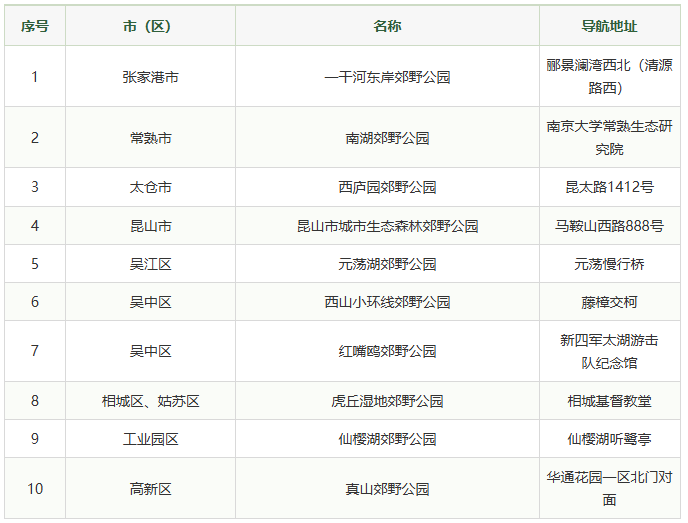This screenshot has height=523, width=688.
Task: Click the 元荡慢行桥 address cell
Action: pyautogui.click(x=609, y=264)
